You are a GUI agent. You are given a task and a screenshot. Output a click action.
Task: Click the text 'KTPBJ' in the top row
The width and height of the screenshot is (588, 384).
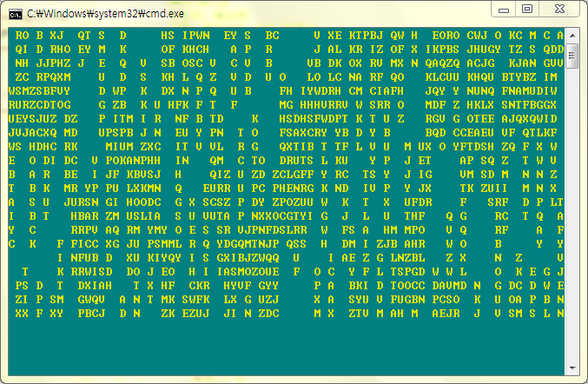click(366, 36)
